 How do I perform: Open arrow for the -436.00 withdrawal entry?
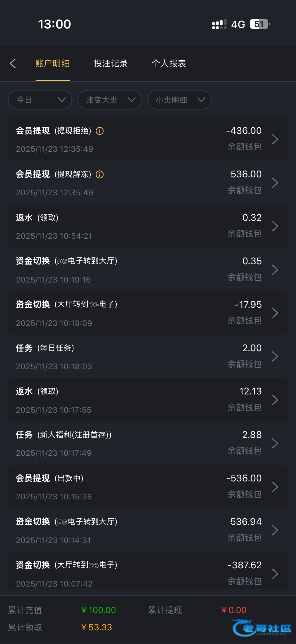(x=275, y=139)
